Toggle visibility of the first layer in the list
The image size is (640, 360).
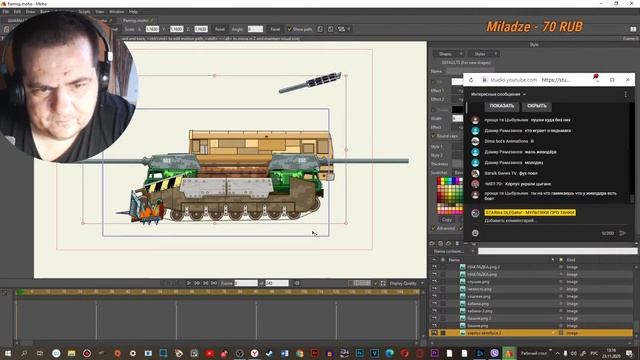point(434,267)
